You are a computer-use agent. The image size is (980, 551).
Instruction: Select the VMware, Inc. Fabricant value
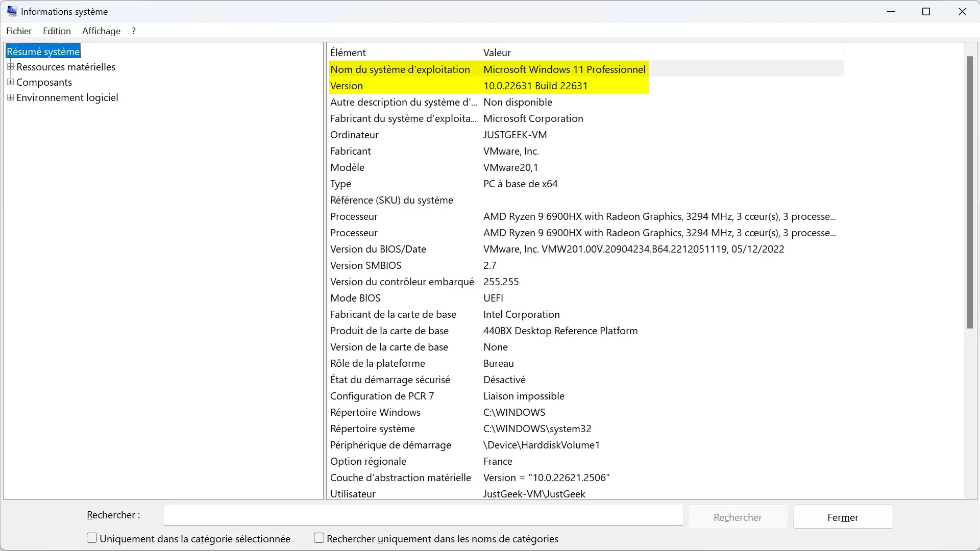(x=511, y=151)
